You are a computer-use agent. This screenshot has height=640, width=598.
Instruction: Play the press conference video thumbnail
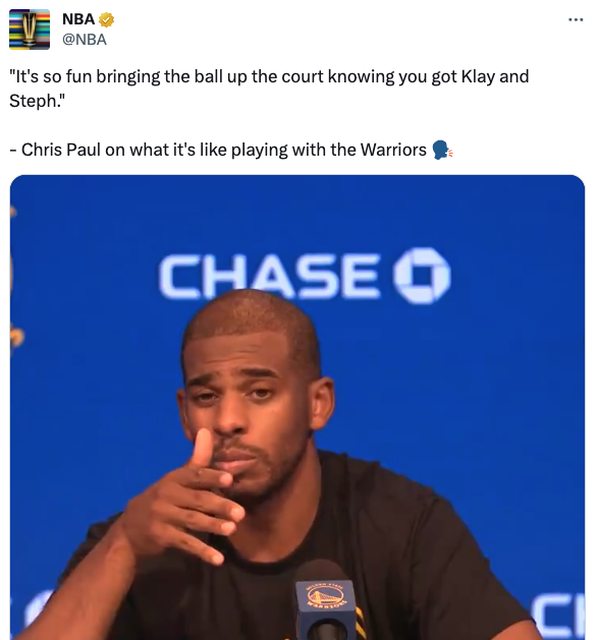tap(297, 407)
